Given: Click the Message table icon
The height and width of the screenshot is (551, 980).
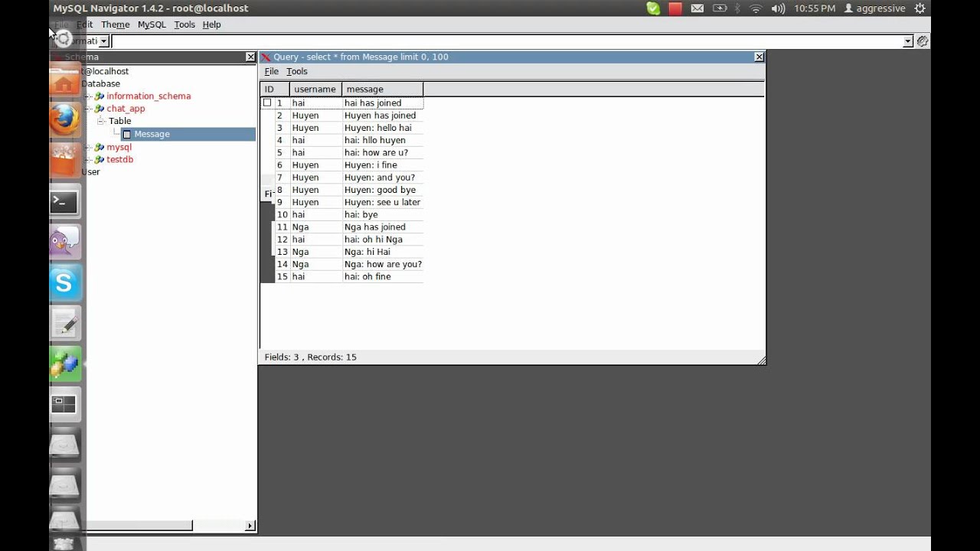Looking at the screenshot, I should click(x=127, y=134).
